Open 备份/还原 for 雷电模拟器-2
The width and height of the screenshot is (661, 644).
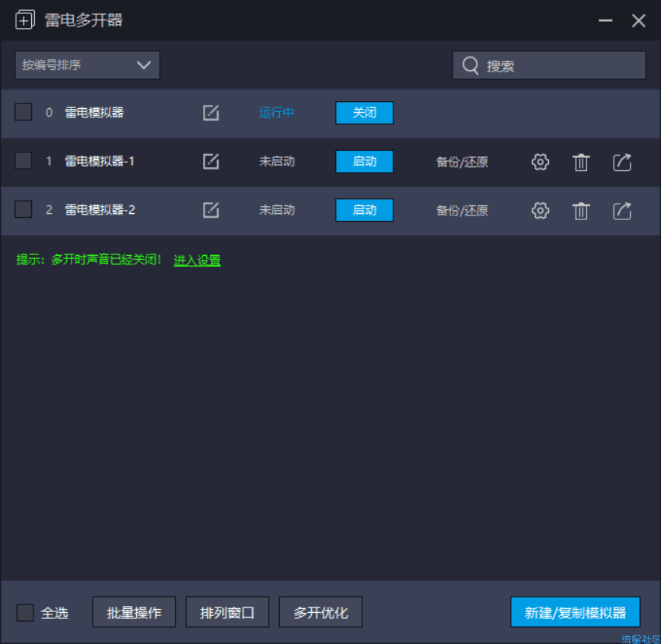point(462,211)
